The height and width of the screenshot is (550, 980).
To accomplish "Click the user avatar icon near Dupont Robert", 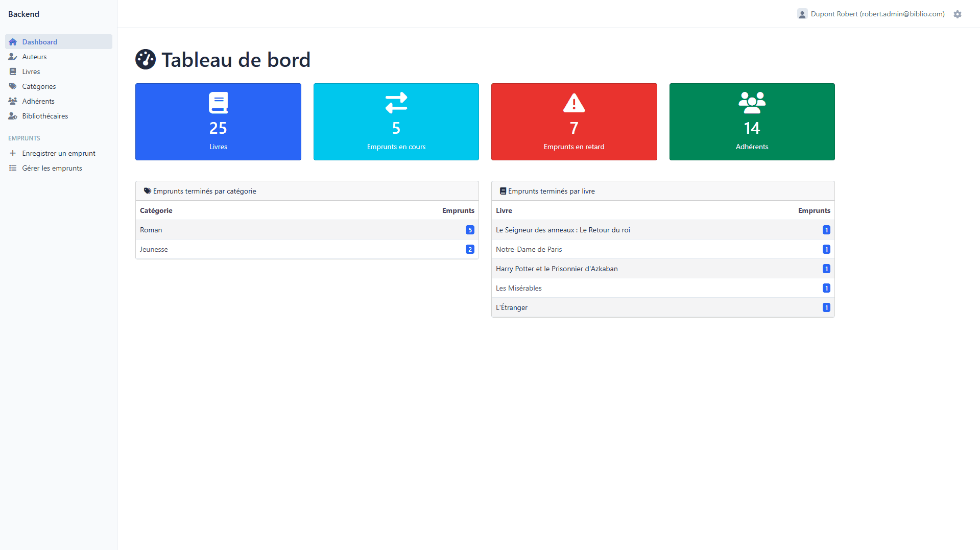I will (x=802, y=14).
